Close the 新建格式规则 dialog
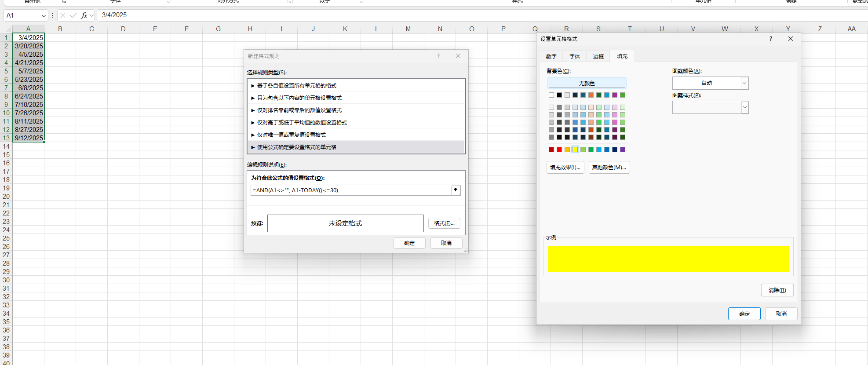Screen dimensions: 868x365 click(x=458, y=56)
